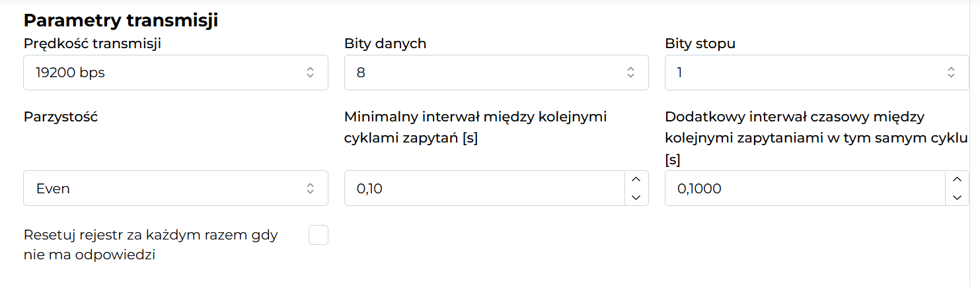Click the 'Parametry transmisji' section heading
This screenshot has width=980, height=287.
coord(121,20)
